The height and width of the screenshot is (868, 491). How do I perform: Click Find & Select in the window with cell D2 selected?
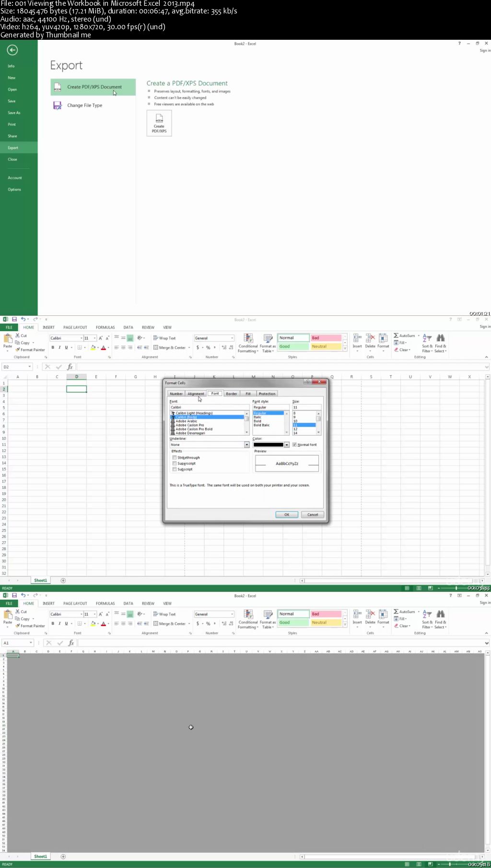tap(440, 343)
